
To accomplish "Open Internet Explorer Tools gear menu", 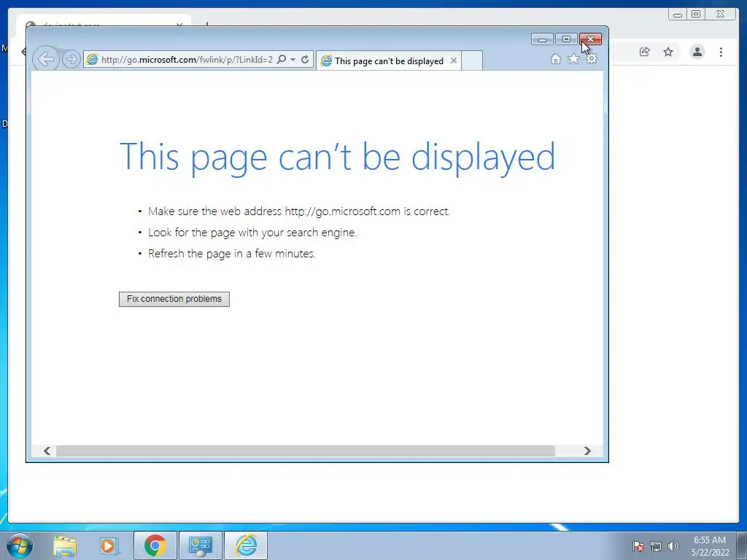I will click(x=591, y=59).
